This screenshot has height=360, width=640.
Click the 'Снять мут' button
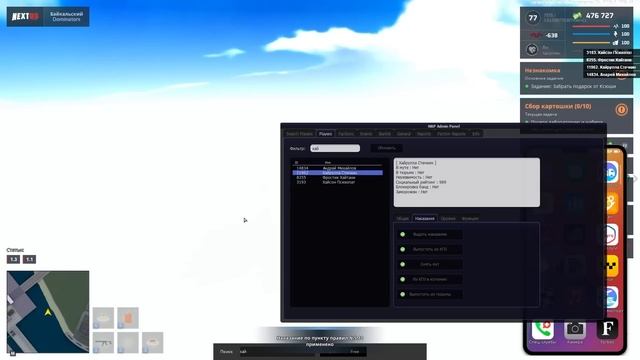(x=430, y=264)
